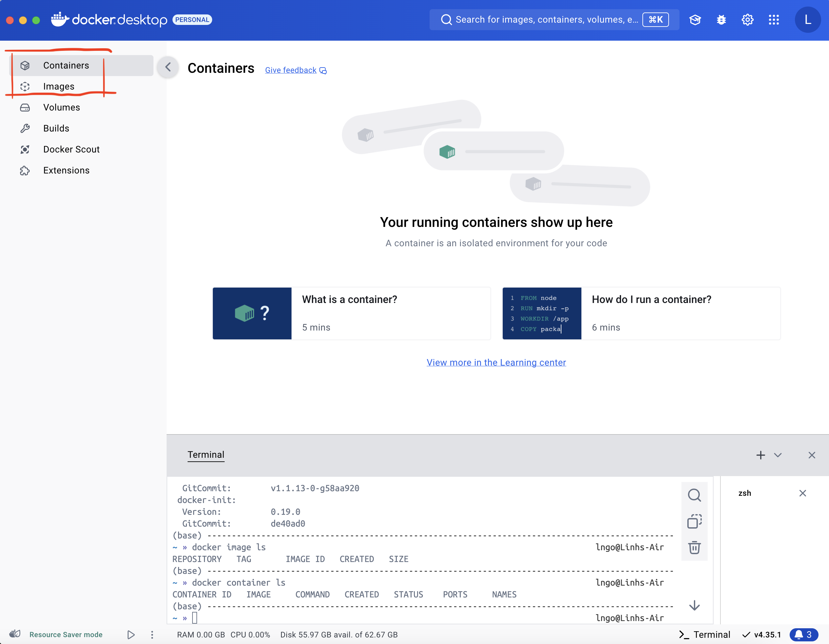Jump to terminal bottom arrow
This screenshot has width=829, height=644.
coord(695,606)
